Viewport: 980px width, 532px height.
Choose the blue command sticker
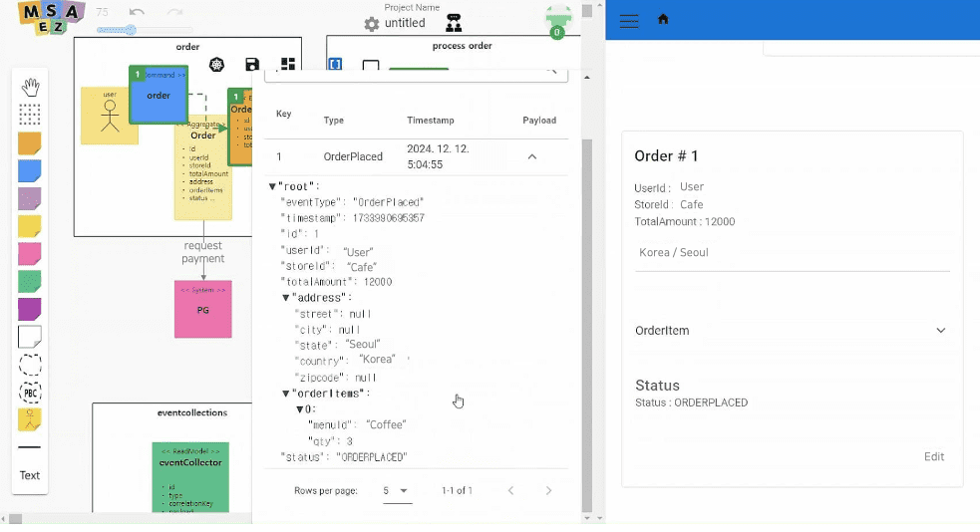[x=30, y=171]
